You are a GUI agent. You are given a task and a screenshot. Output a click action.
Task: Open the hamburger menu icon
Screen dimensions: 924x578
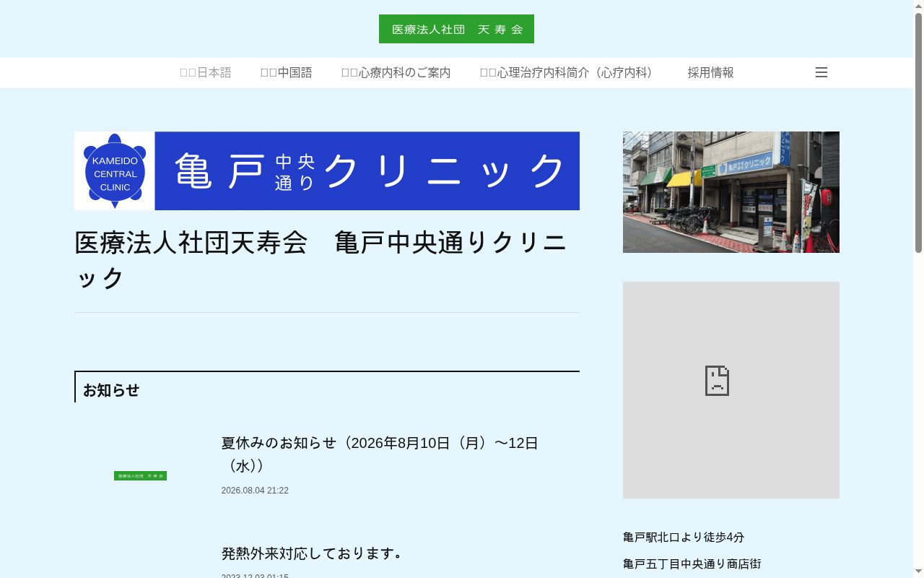pos(821,72)
